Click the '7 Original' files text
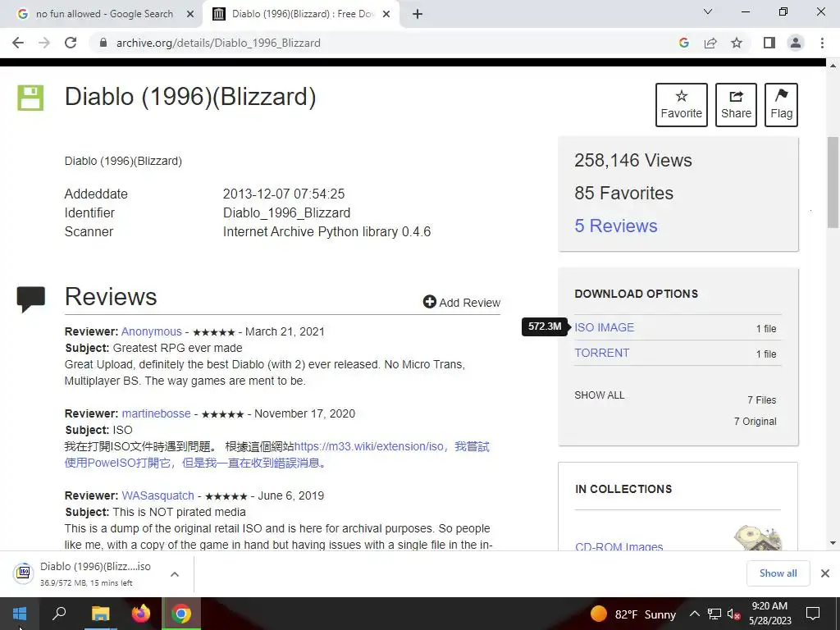The width and height of the screenshot is (840, 630). [755, 421]
